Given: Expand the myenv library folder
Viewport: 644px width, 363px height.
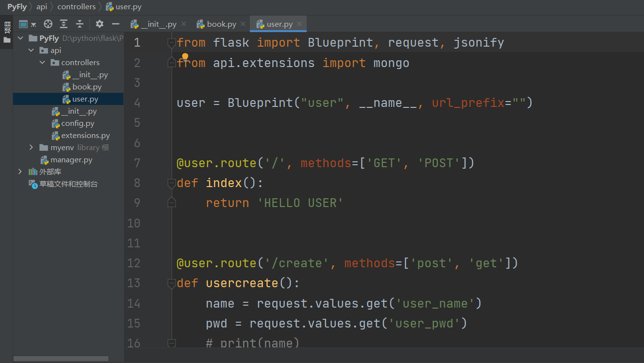Looking at the screenshot, I should [31, 147].
